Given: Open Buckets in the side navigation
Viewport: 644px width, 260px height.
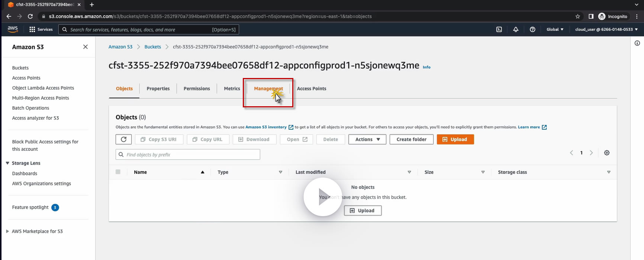Looking at the screenshot, I should (20, 68).
